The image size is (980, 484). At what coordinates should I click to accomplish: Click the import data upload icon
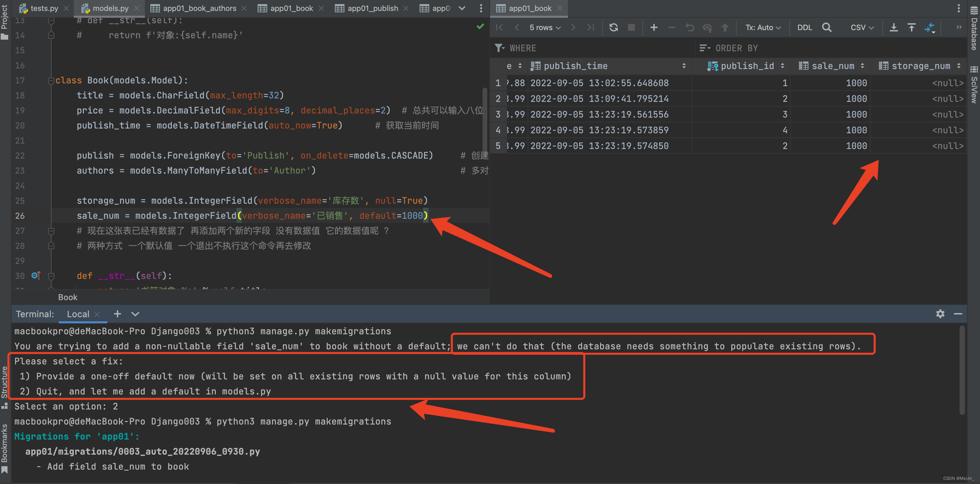pos(912,27)
